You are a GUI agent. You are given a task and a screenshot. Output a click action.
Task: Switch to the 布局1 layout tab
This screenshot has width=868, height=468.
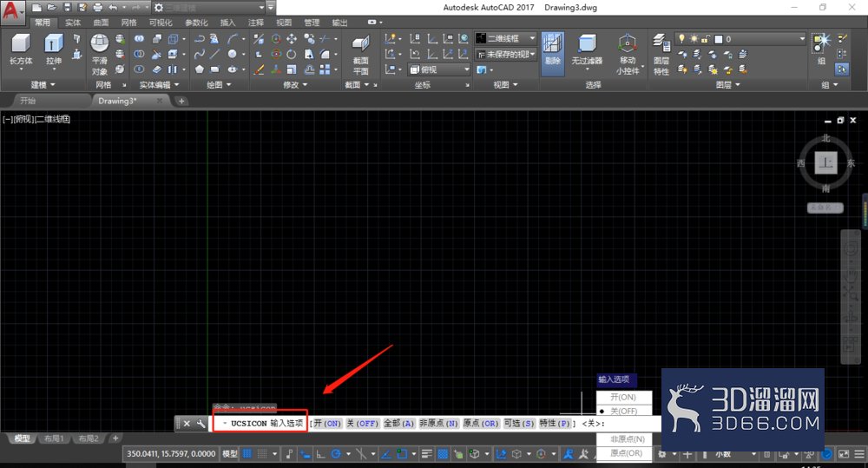point(54,438)
